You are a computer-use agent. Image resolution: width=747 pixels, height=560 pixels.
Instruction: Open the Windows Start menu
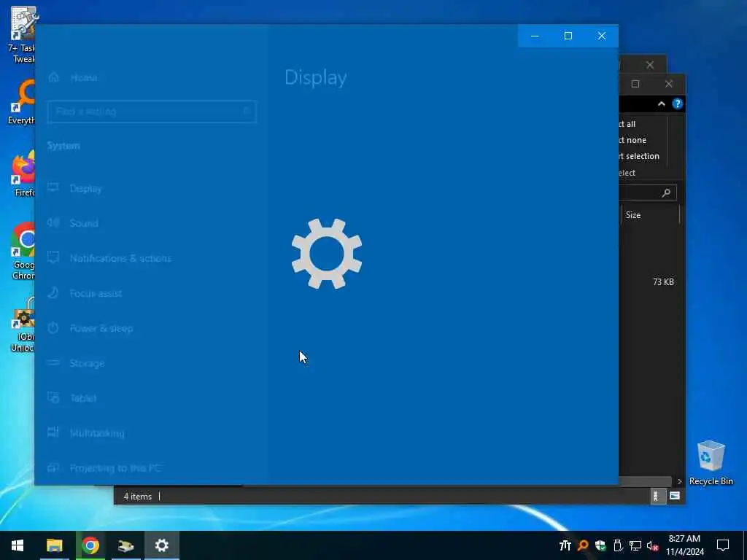pos(18,545)
